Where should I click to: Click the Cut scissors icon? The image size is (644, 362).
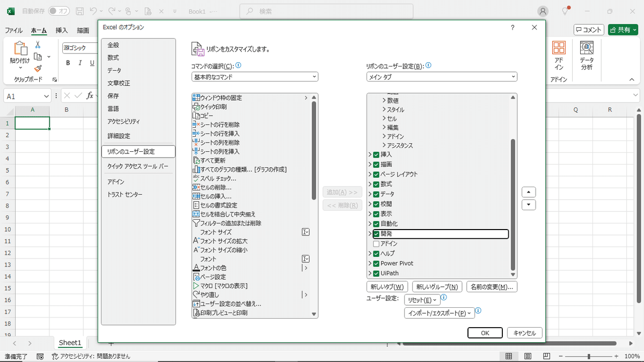(x=38, y=45)
